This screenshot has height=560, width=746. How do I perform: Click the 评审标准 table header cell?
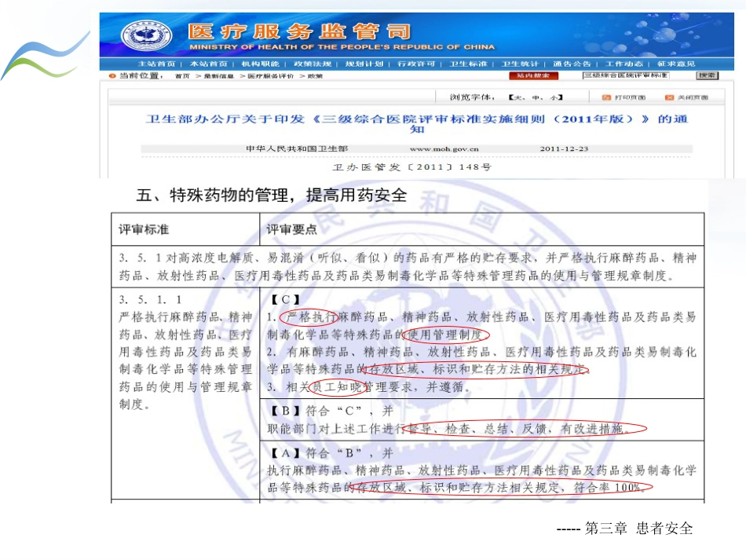pyautogui.click(x=185, y=229)
